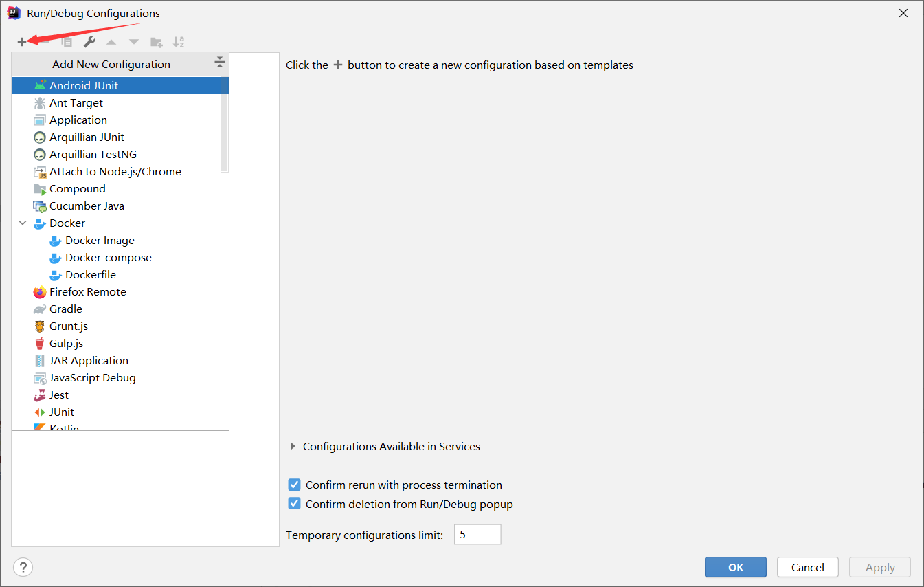
Task: Click the Jest icon
Action: pos(40,395)
